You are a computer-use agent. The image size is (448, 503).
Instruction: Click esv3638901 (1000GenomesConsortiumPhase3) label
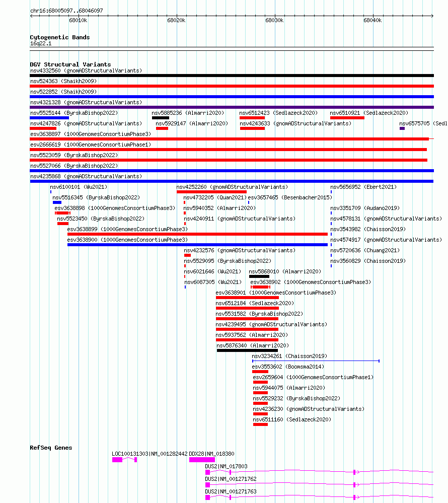point(276,293)
